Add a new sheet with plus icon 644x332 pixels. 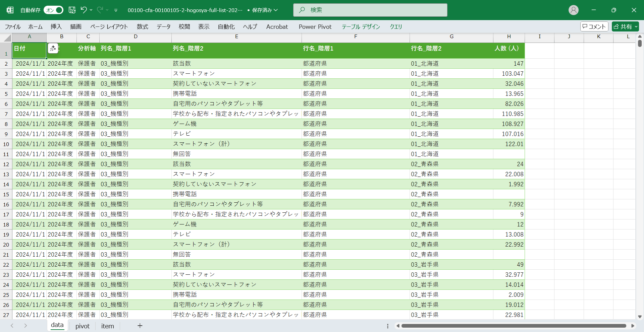[140, 326]
